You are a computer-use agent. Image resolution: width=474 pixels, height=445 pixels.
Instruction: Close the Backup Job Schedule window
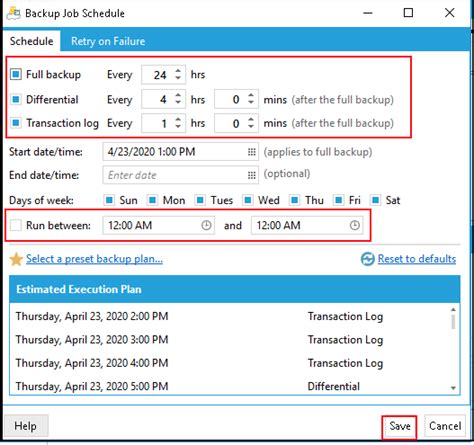[x=449, y=13]
